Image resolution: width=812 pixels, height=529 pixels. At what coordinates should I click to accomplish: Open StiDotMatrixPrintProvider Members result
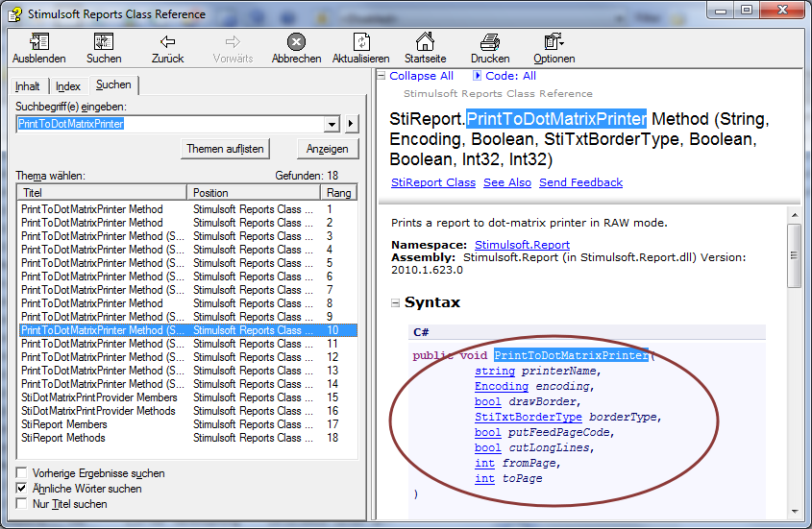pyautogui.click(x=188, y=397)
